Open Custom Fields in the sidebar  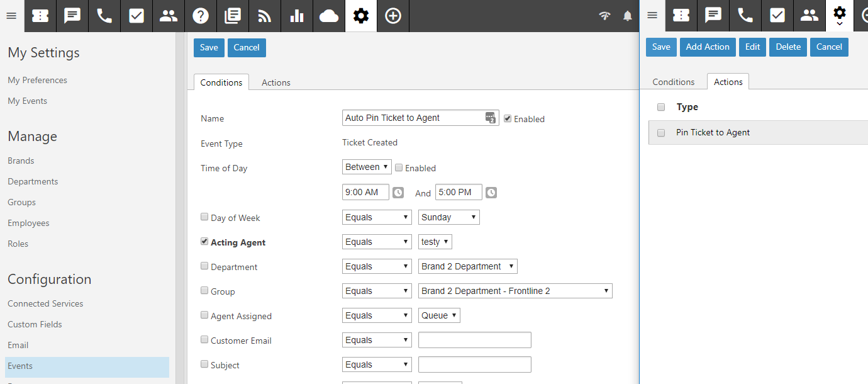35,324
